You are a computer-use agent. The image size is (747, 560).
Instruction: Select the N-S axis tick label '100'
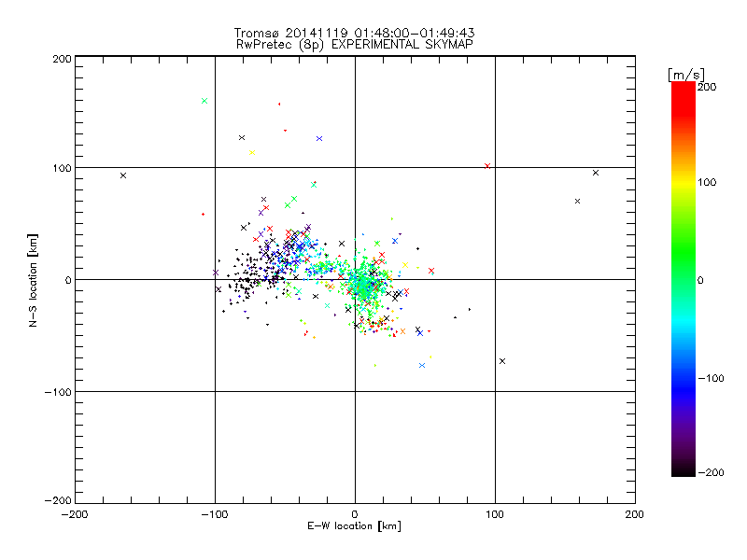(x=62, y=168)
